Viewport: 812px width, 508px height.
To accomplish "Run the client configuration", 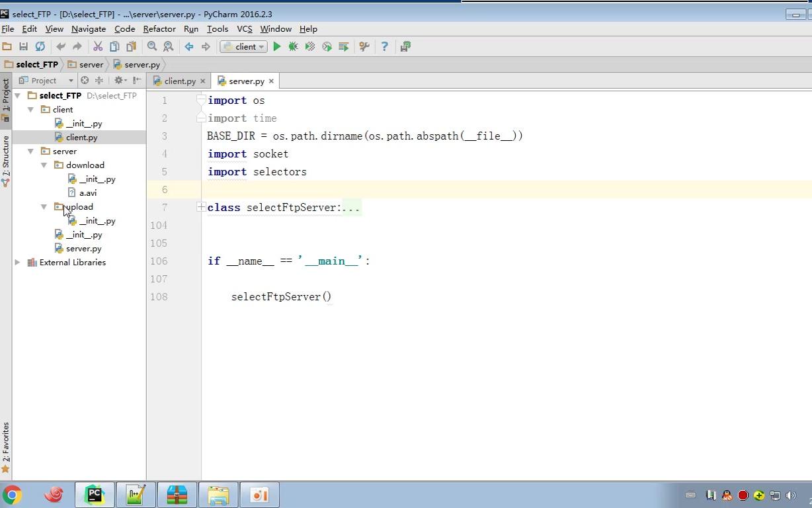I will click(276, 46).
